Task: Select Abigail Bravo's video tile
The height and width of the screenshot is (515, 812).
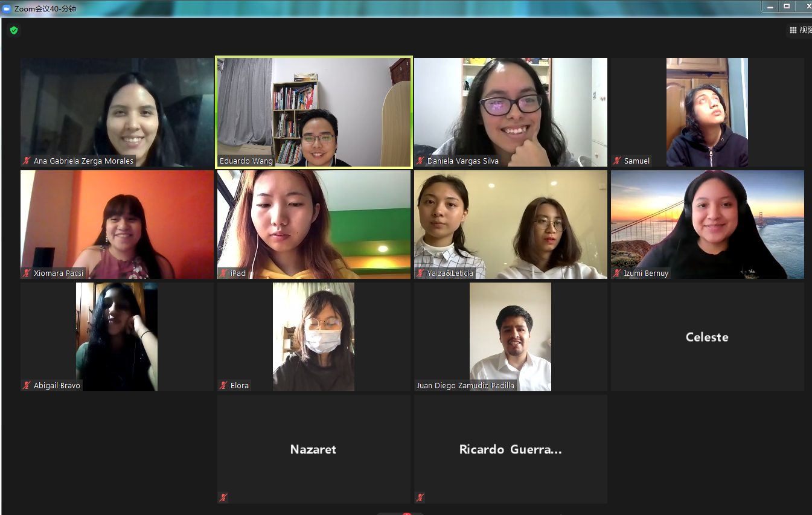Action: [117, 337]
